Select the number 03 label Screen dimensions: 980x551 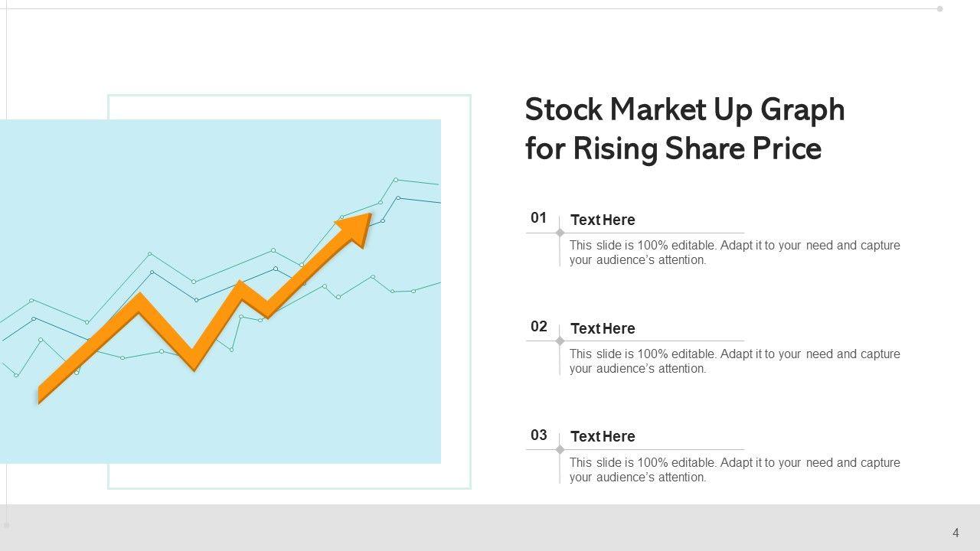[539, 435]
